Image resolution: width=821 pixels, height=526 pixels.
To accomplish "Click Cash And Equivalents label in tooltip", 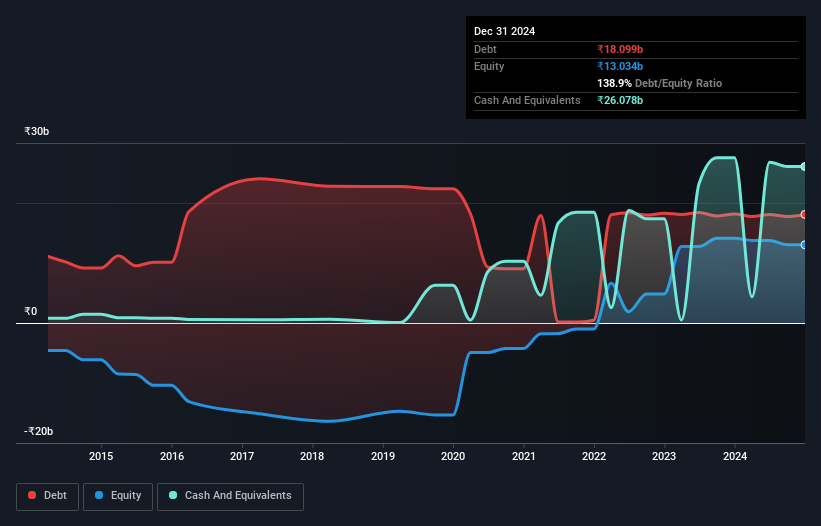I will 527,100.
